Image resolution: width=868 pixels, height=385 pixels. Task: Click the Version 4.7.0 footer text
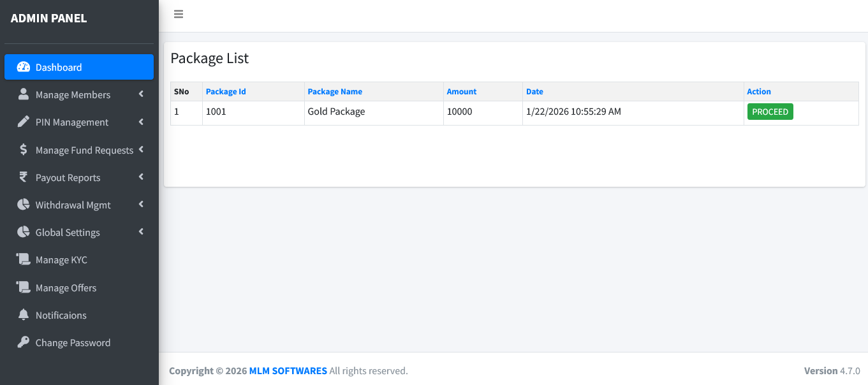(832, 370)
